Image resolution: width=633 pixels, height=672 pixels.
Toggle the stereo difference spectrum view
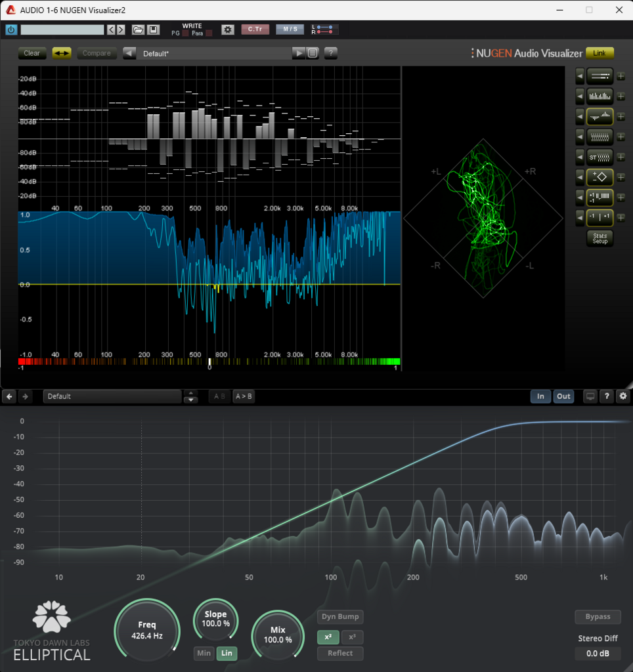[x=600, y=117]
